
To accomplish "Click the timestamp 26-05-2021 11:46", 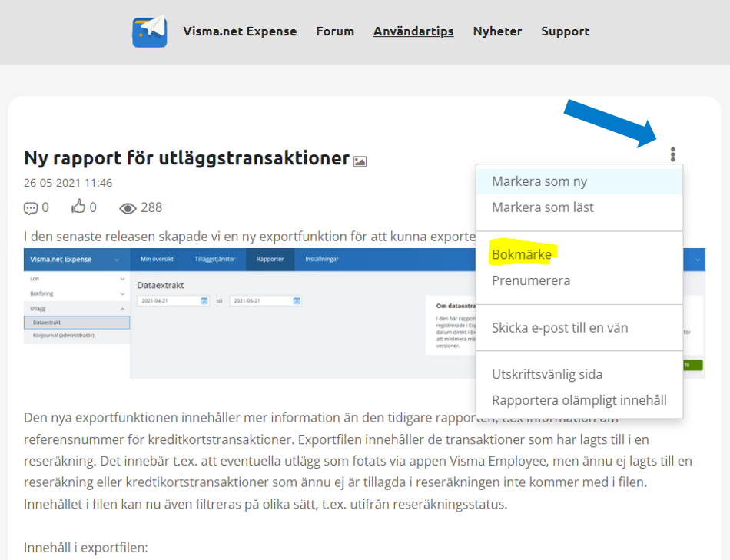I will [x=68, y=183].
